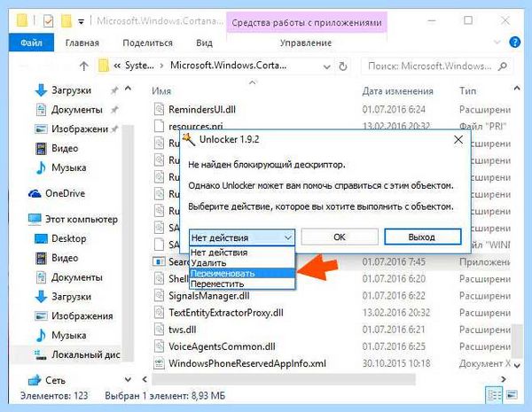This screenshot has width=532, height=412.
Task: Open the Поделиться ribbon tab
Action: click(147, 43)
